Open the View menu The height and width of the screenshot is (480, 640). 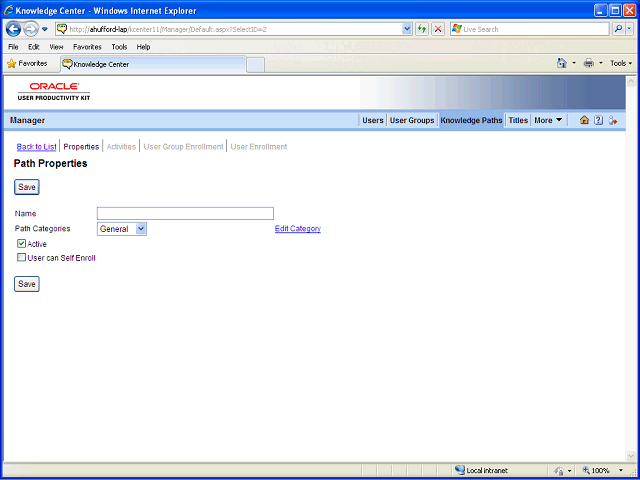coord(56,47)
